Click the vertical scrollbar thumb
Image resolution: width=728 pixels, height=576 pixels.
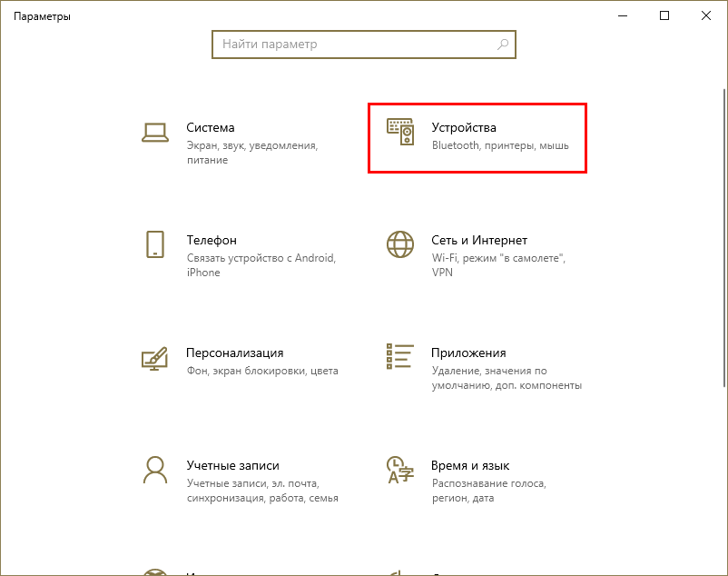[723, 236]
